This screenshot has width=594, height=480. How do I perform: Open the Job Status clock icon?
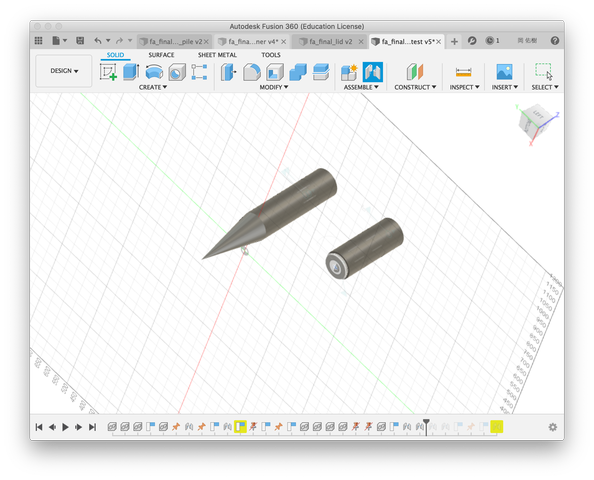[490, 41]
